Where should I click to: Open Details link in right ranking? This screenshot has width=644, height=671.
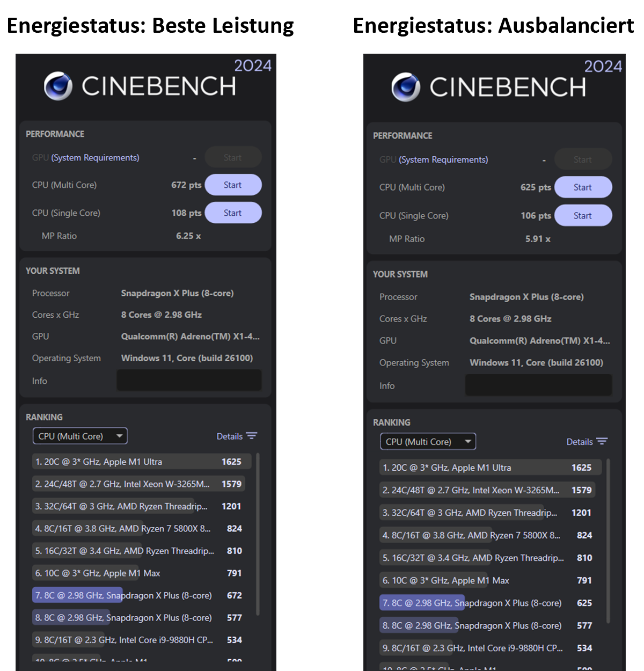[580, 442]
